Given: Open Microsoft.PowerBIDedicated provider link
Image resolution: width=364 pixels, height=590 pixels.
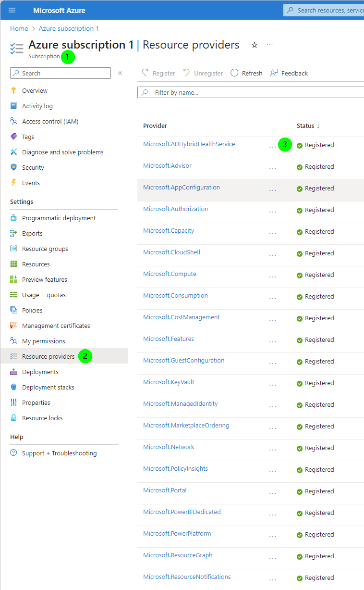Looking at the screenshot, I should click(182, 512).
